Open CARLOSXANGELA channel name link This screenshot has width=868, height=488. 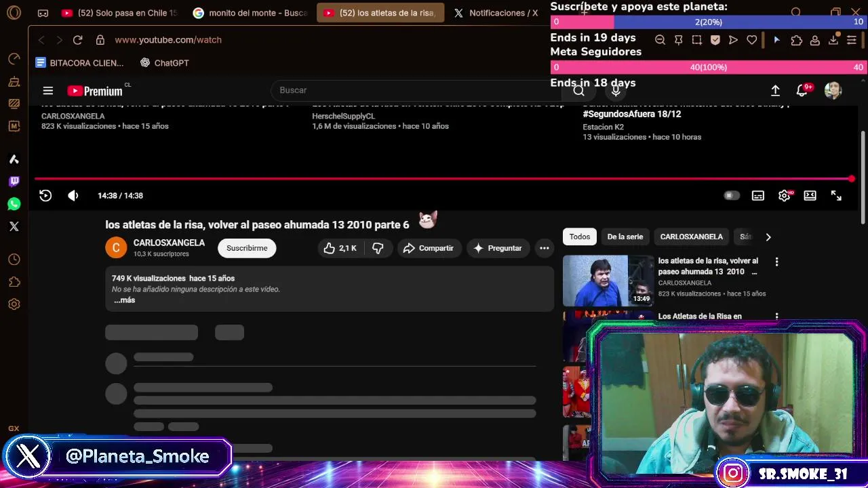click(x=169, y=243)
